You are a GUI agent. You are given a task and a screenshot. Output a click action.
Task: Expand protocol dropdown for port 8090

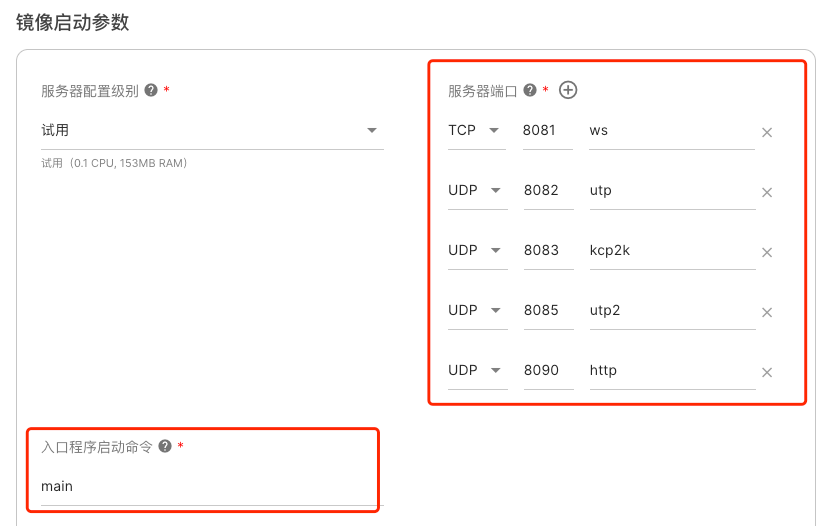coord(476,371)
